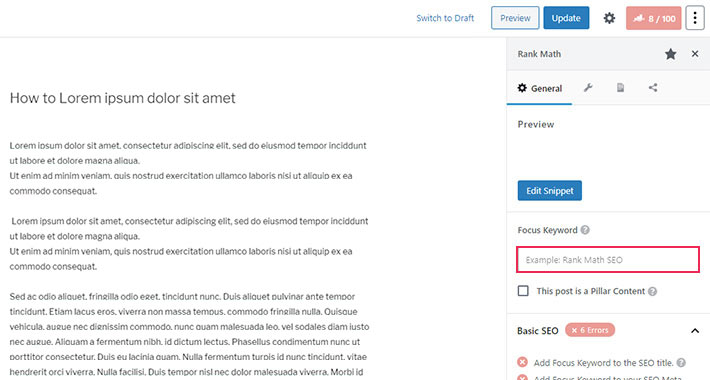
Task: Click Switch to Draft link
Action: tap(445, 18)
